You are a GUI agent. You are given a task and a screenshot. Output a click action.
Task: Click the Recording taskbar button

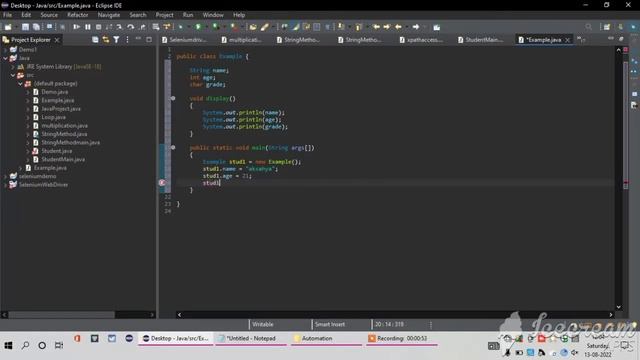click(x=402, y=338)
